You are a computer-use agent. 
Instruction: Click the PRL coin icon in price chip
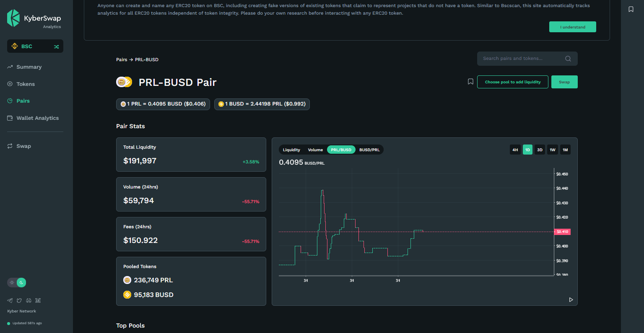point(123,104)
